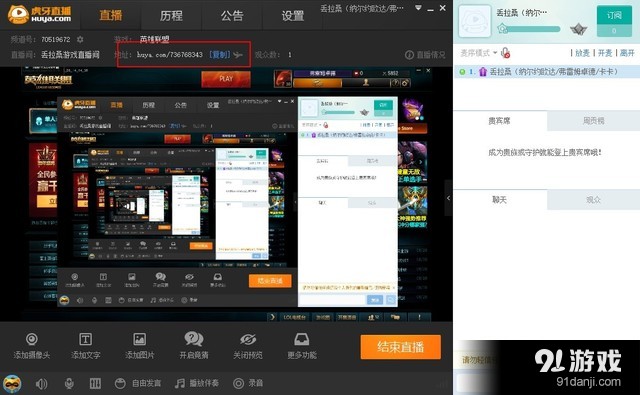Click 播放伴奏 play accompaniment
Screen dimensions: 640x395
196,383
